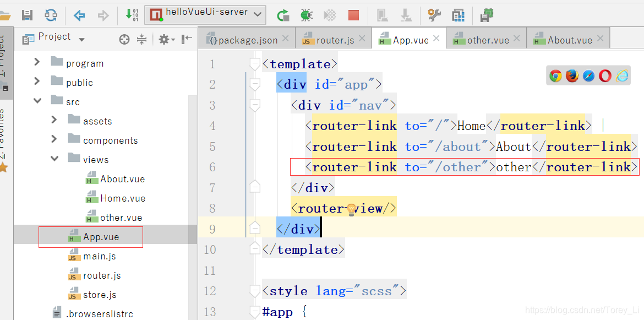
Task: Open preview in Opera browser icon
Action: pyautogui.click(x=605, y=76)
